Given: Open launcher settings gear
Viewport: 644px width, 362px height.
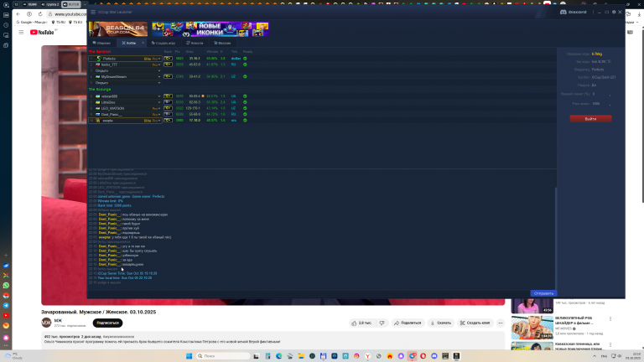Looking at the screenshot, I should (x=614, y=12).
